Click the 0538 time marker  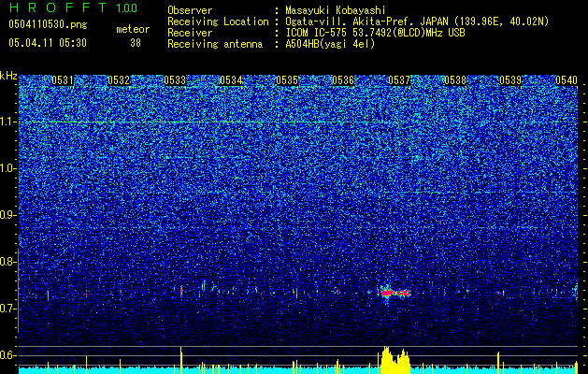pyautogui.click(x=455, y=80)
